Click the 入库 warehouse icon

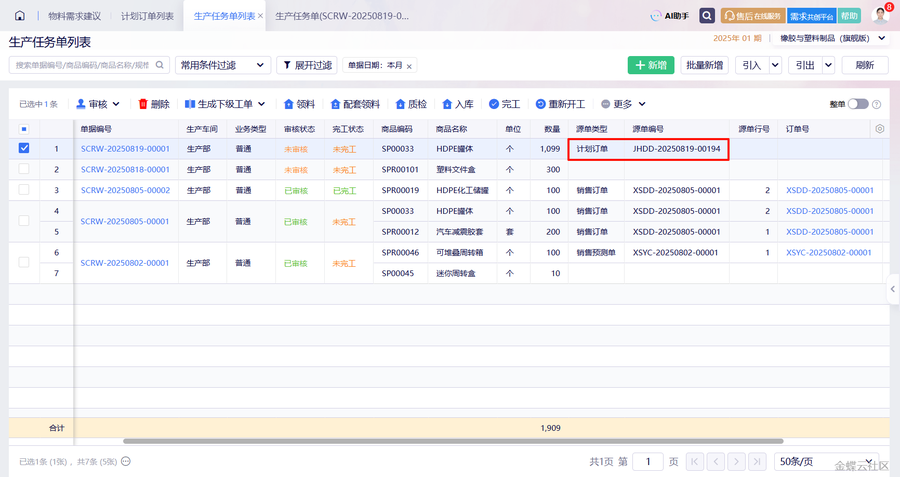coord(447,104)
